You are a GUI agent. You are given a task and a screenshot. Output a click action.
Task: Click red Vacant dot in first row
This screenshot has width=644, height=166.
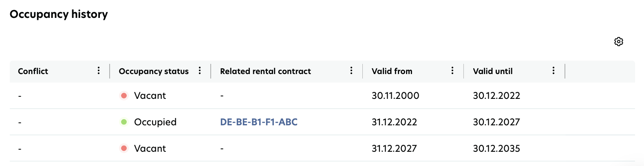(124, 96)
